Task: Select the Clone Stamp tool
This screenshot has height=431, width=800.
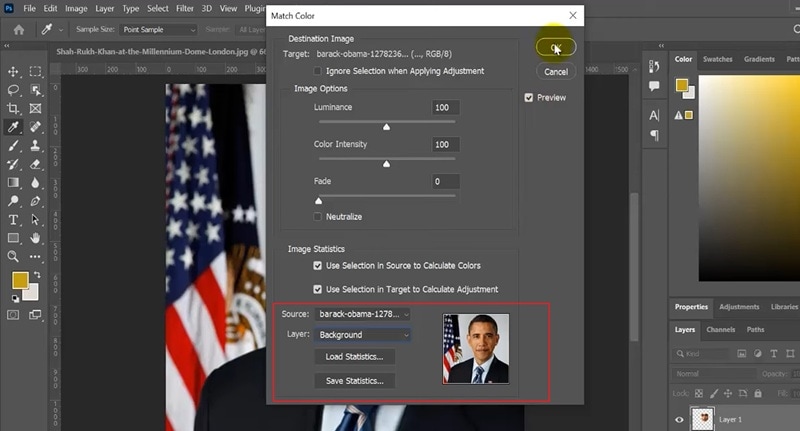Action: click(x=35, y=146)
